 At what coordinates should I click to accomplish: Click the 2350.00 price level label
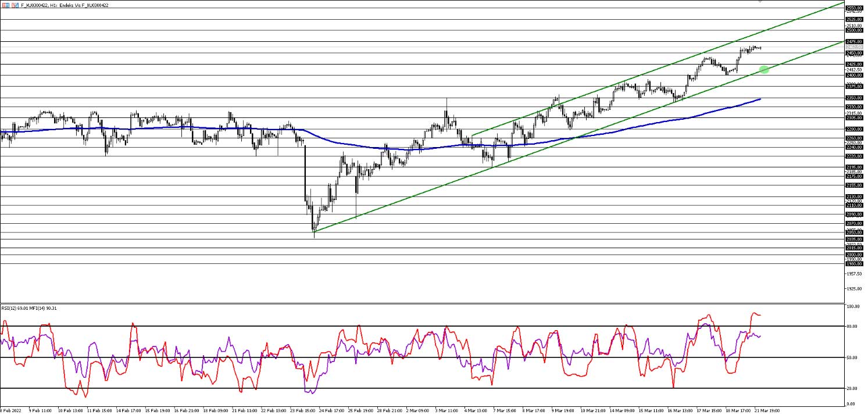click(x=853, y=98)
